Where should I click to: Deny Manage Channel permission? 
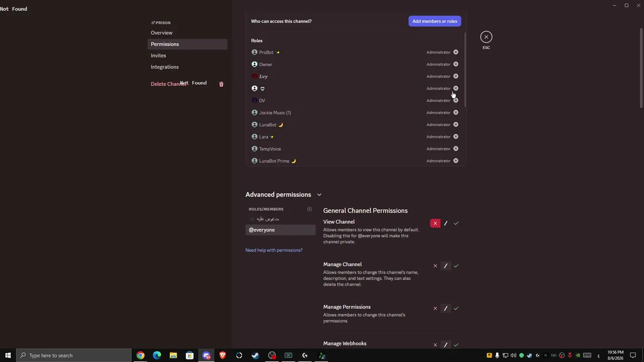(435, 266)
